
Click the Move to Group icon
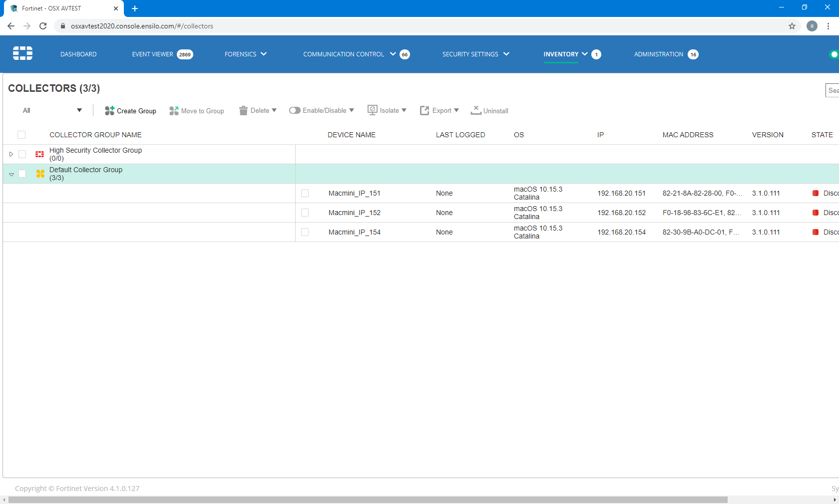(174, 111)
